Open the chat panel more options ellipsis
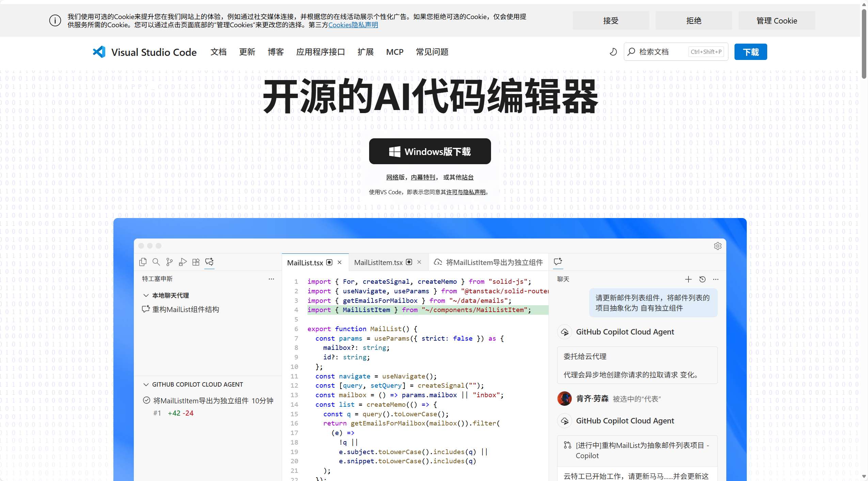 coord(716,279)
